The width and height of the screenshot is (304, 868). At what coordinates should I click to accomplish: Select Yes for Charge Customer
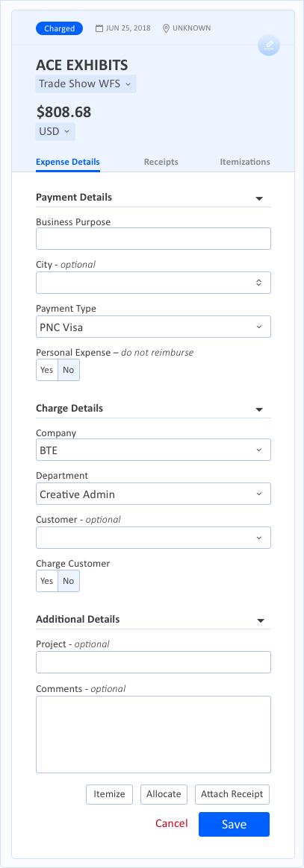pos(47,581)
